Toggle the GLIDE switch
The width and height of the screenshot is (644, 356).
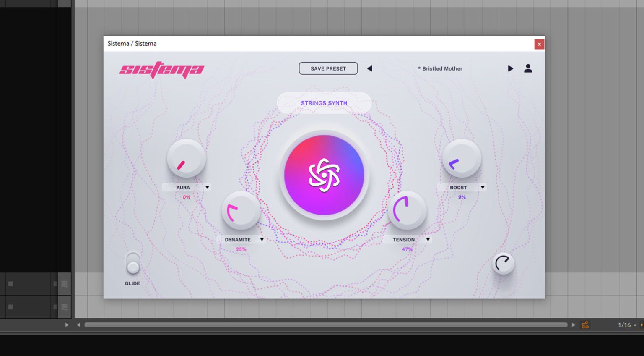point(133,263)
